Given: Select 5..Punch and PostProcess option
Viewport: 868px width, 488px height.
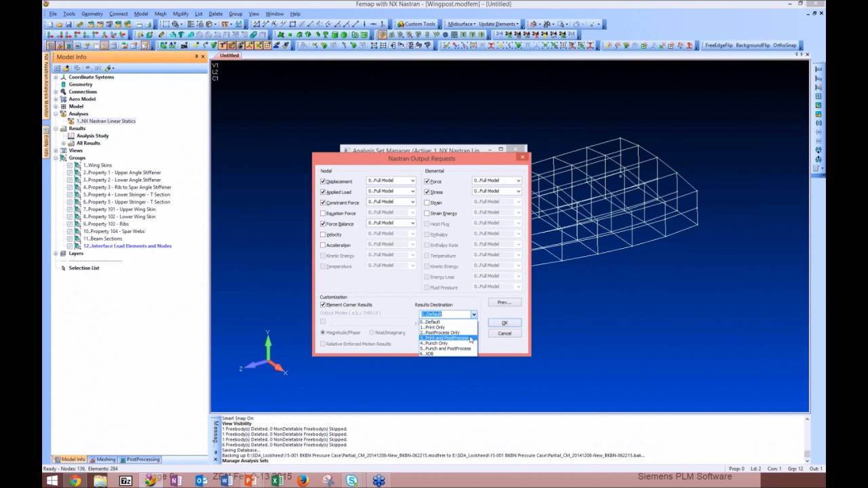Looking at the screenshot, I should (448, 348).
